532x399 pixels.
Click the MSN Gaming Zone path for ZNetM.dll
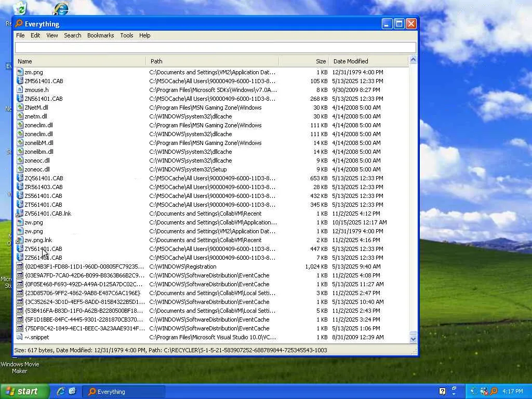pos(205,107)
